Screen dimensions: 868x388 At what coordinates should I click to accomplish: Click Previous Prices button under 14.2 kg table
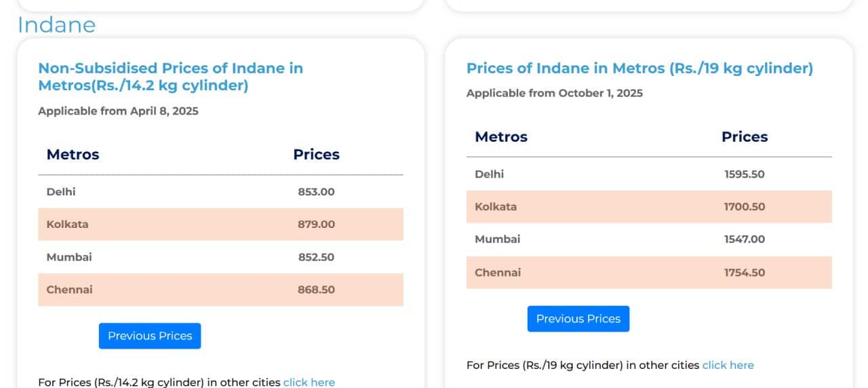click(x=150, y=336)
